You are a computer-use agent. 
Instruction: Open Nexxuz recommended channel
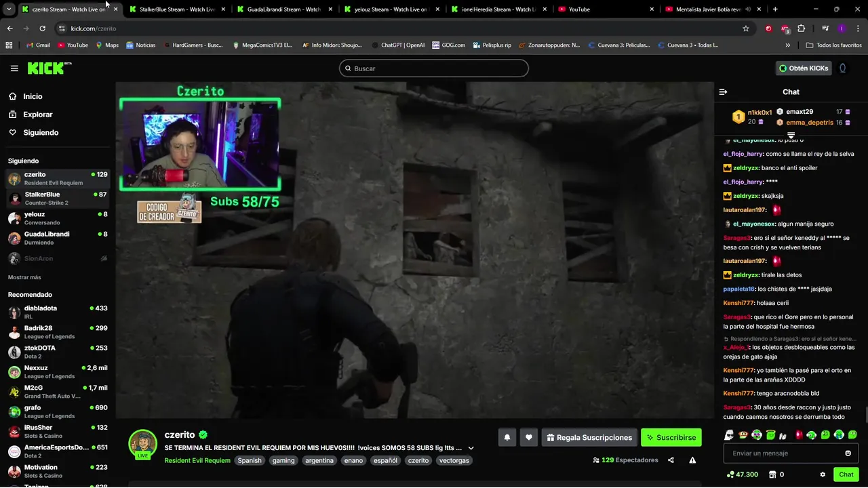click(58, 372)
